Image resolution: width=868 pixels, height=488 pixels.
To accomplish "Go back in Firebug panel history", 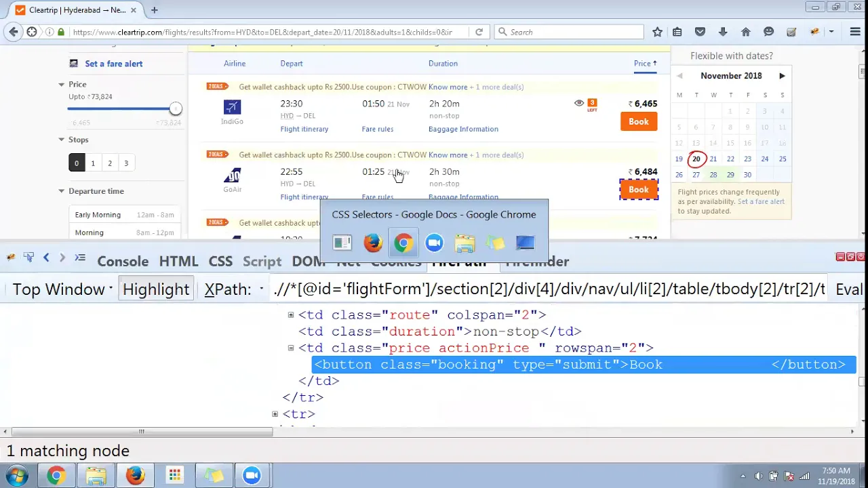I will (46, 258).
